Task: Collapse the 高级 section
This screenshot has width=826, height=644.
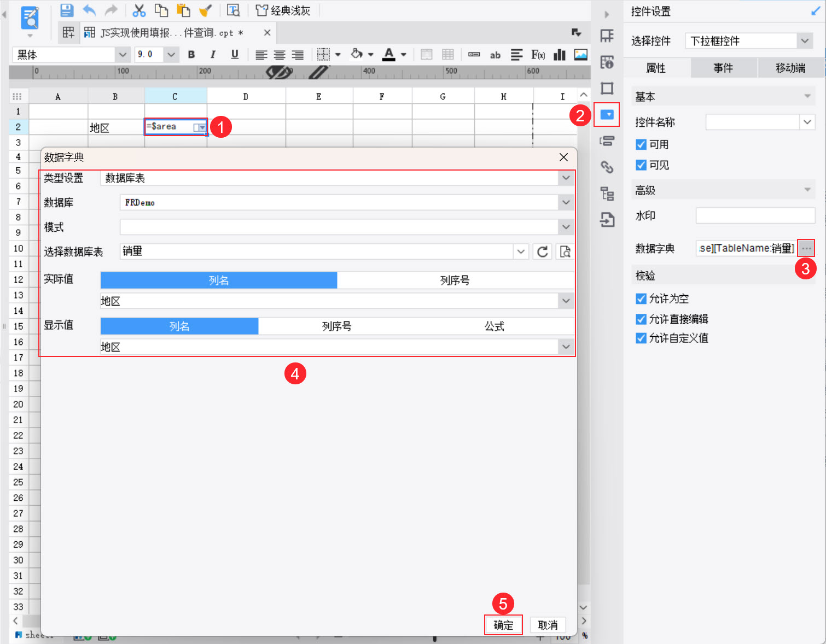Action: [x=807, y=190]
